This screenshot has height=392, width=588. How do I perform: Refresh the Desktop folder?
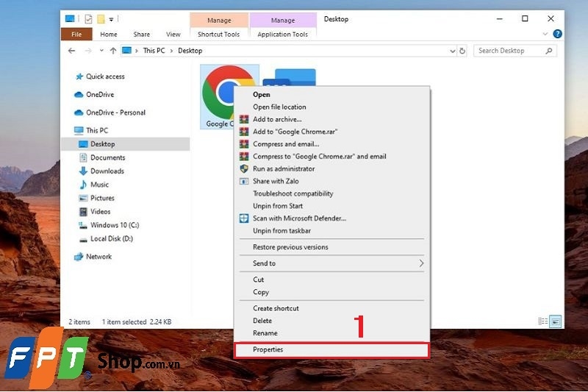click(x=462, y=51)
